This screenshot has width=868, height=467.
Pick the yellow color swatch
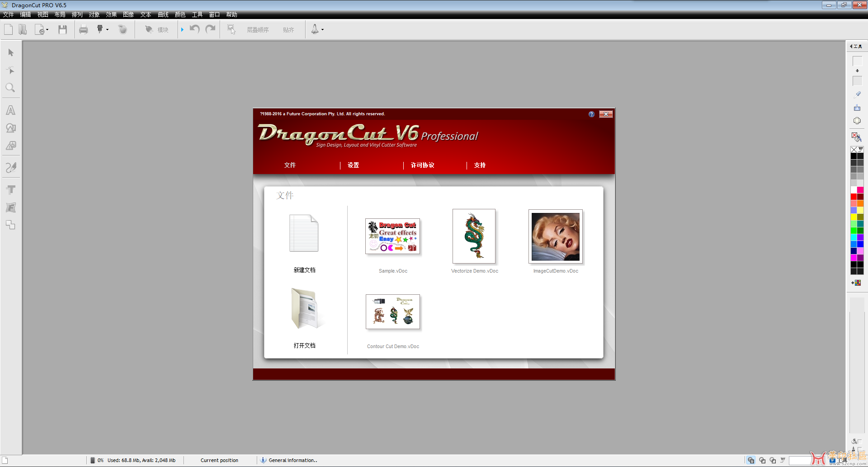point(854,217)
